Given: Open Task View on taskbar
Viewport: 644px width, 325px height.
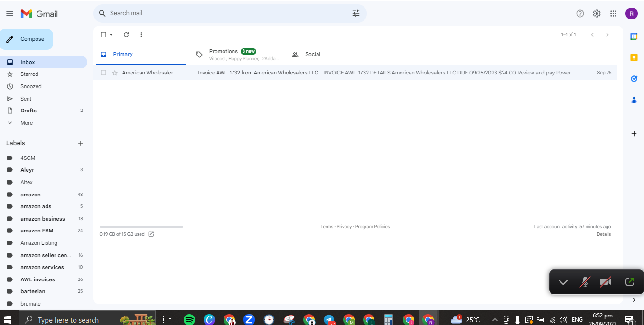Looking at the screenshot, I should pos(167,319).
